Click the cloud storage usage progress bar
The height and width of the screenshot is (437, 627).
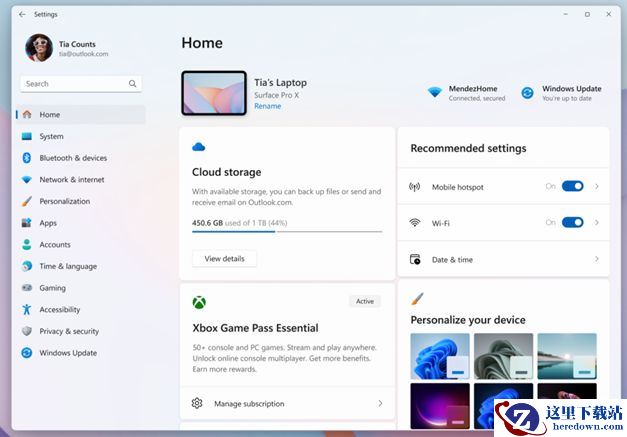tap(287, 231)
